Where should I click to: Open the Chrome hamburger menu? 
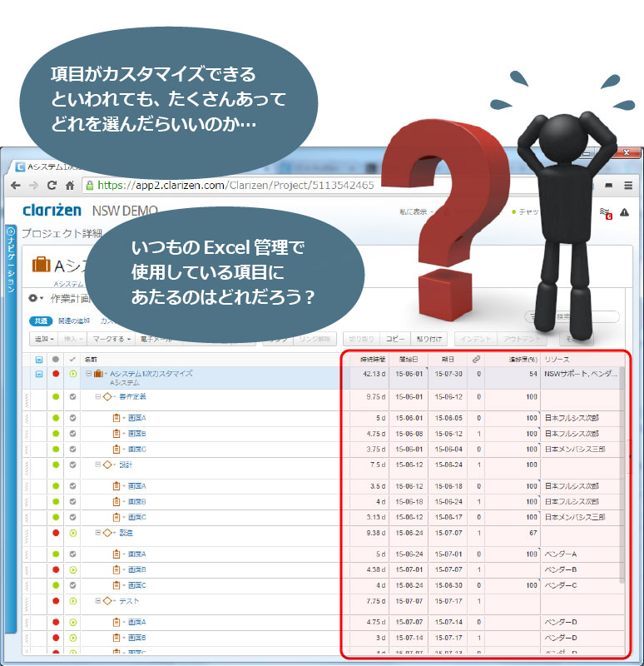[x=628, y=186]
